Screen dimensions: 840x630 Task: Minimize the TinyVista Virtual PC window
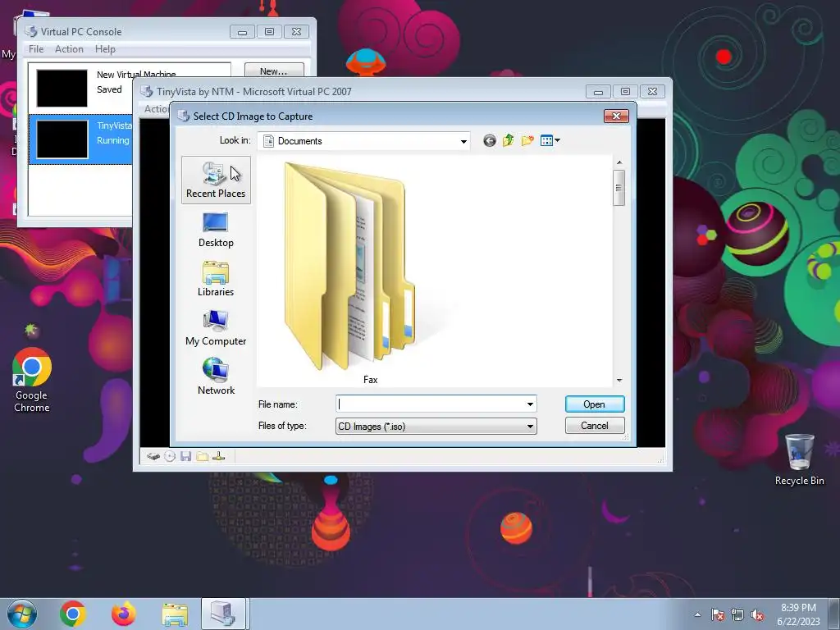coord(598,92)
